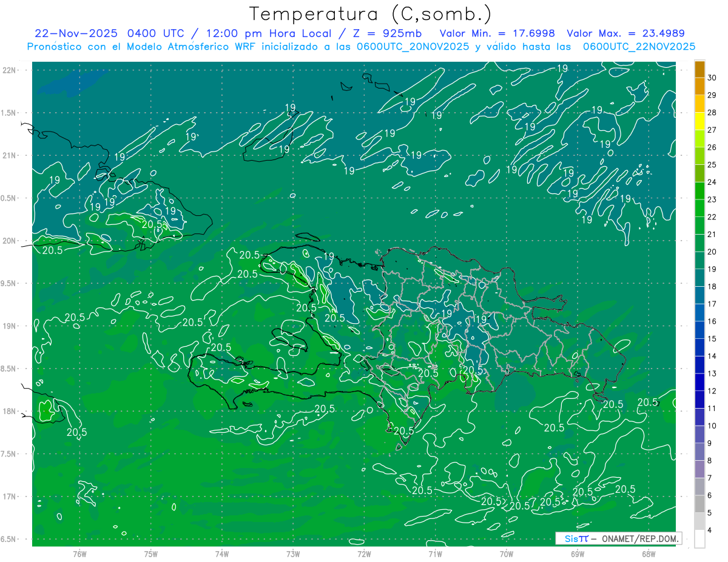Screen dimensions: 728x562
Task: Click the latitude axis label 6.5N
Action: coord(9,539)
